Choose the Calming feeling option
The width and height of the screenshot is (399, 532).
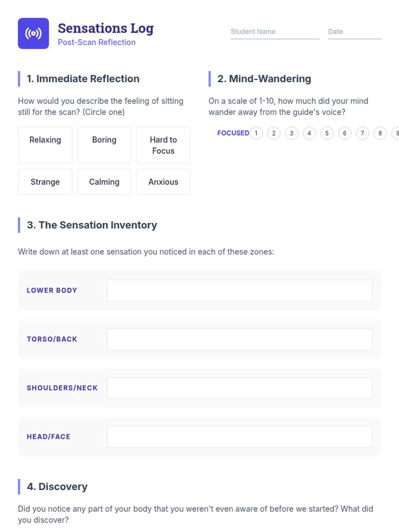[x=104, y=182]
